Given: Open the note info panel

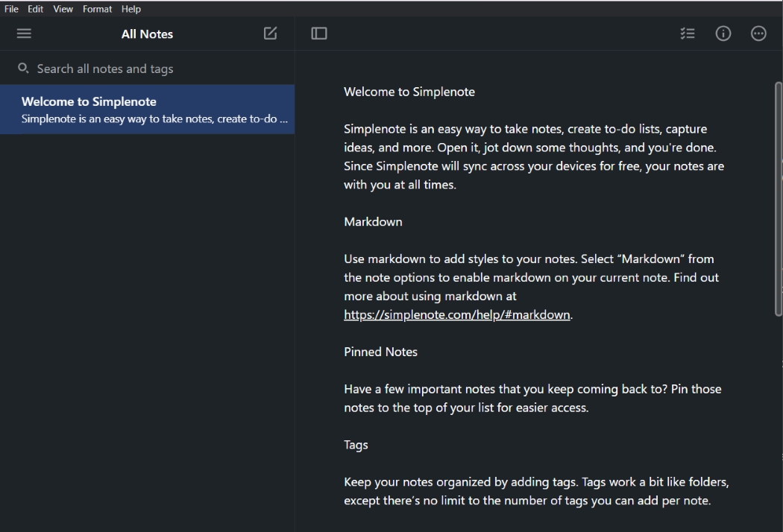Looking at the screenshot, I should tap(723, 34).
